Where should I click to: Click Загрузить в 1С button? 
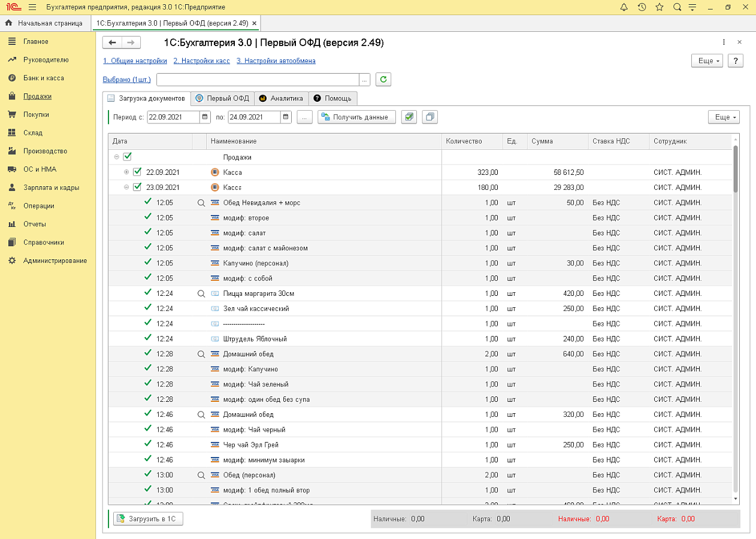[148, 519]
